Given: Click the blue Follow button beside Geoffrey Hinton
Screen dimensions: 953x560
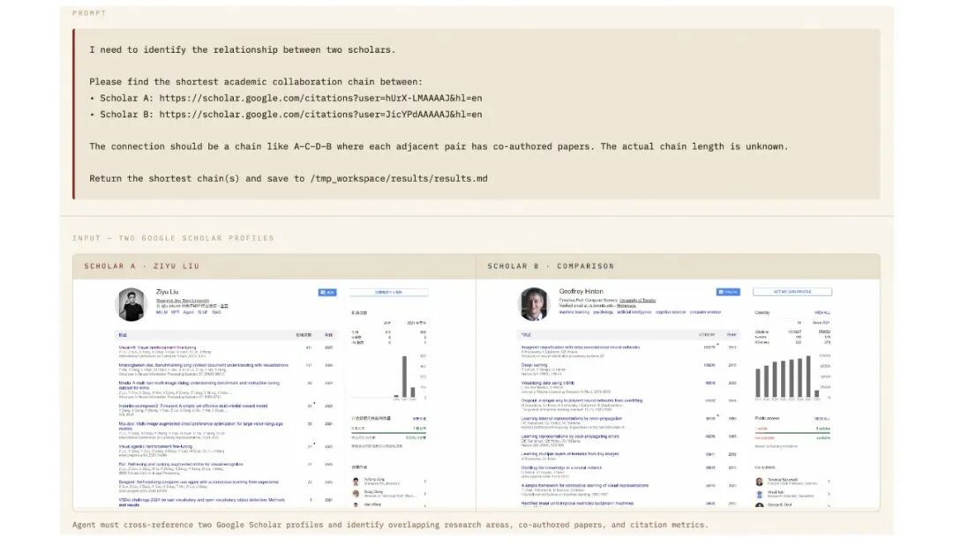Looking at the screenshot, I should pos(728,292).
